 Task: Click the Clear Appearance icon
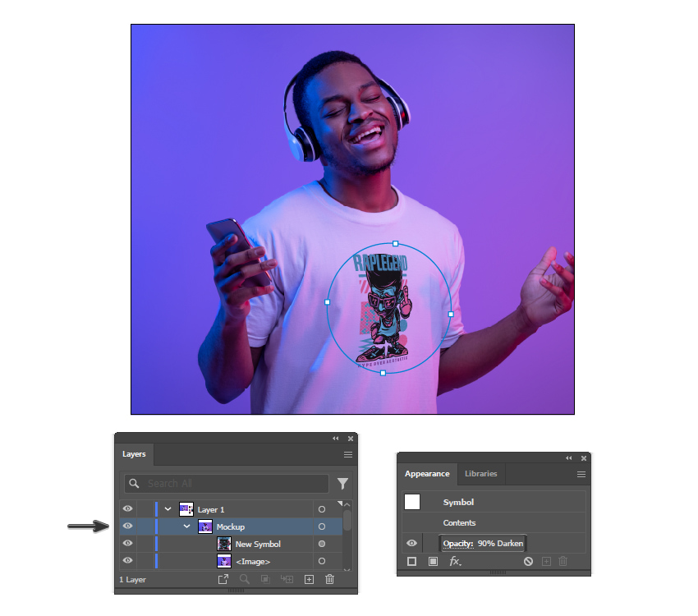point(528,562)
